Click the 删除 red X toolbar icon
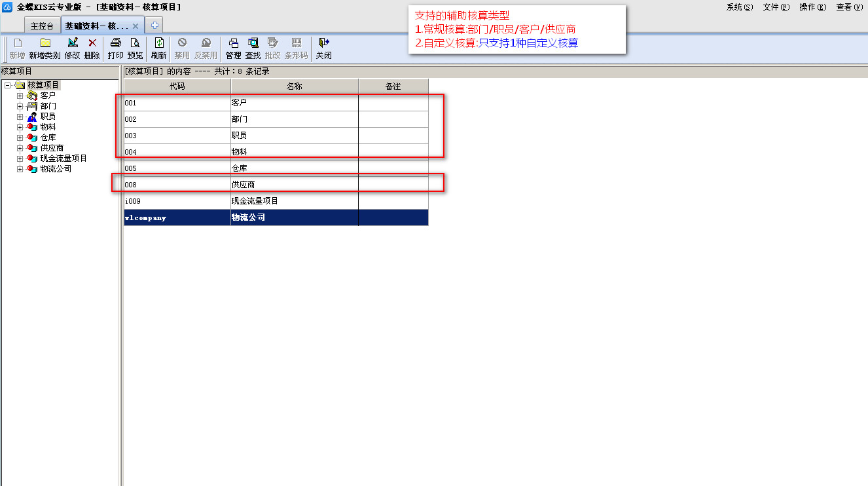 click(x=92, y=43)
